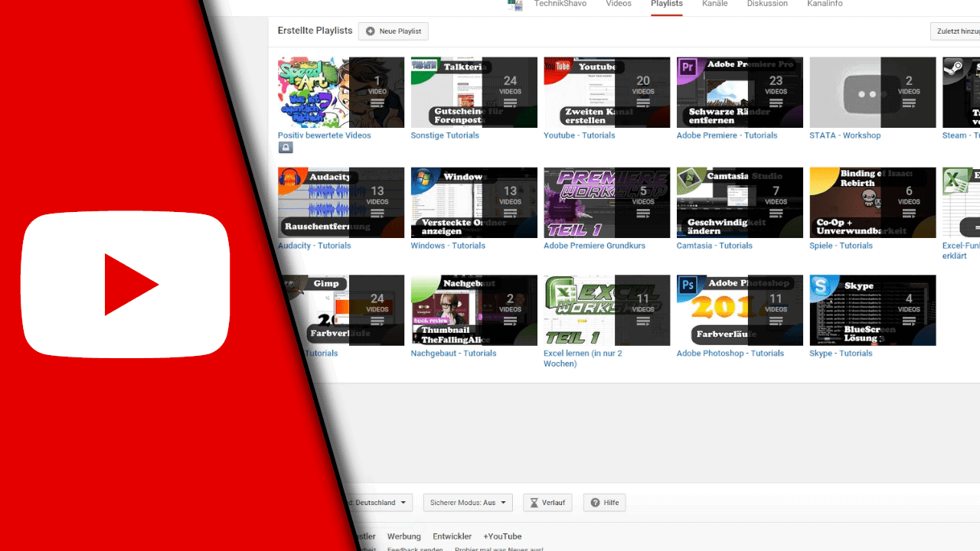The image size is (980, 551).
Task: Open the Youtube - Tutorials playlist thumbnail
Action: coord(606,92)
